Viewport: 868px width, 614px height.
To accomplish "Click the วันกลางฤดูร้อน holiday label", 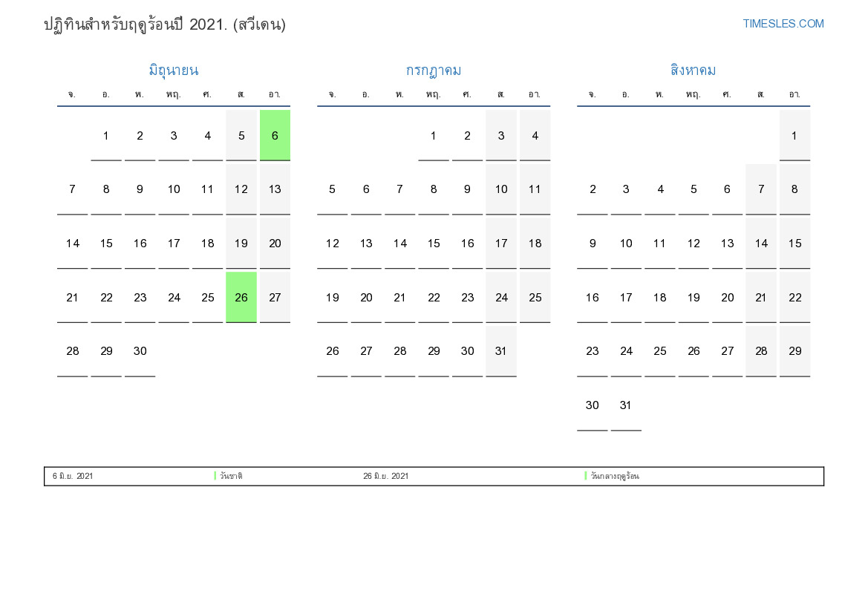I will (x=615, y=476).
